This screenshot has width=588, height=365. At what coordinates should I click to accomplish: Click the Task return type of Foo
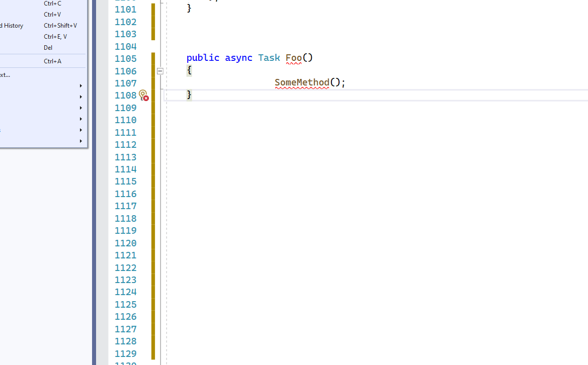pos(269,58)
